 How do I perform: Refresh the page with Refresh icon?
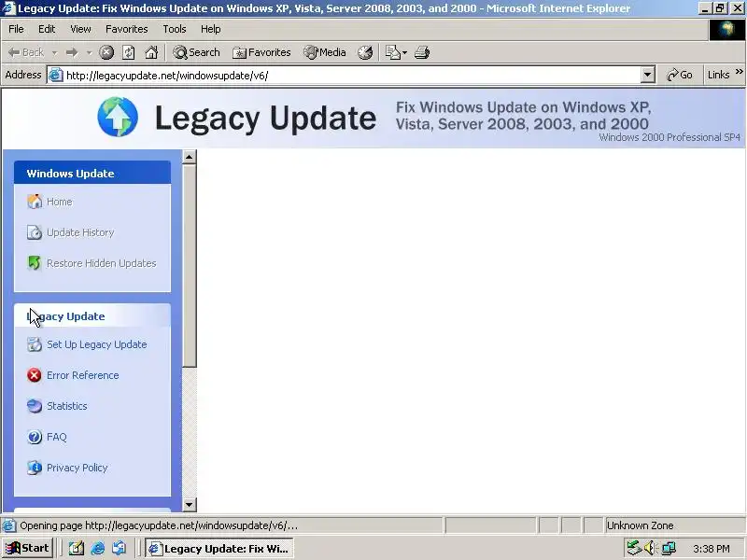129,52
